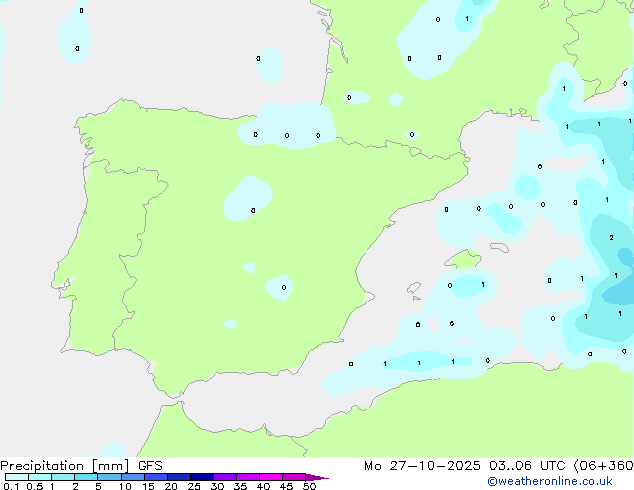This screenshot has width=634, height=490.
Task: Click the 30–35 mm purple legend swatch
Action: (x=224, y=477)
